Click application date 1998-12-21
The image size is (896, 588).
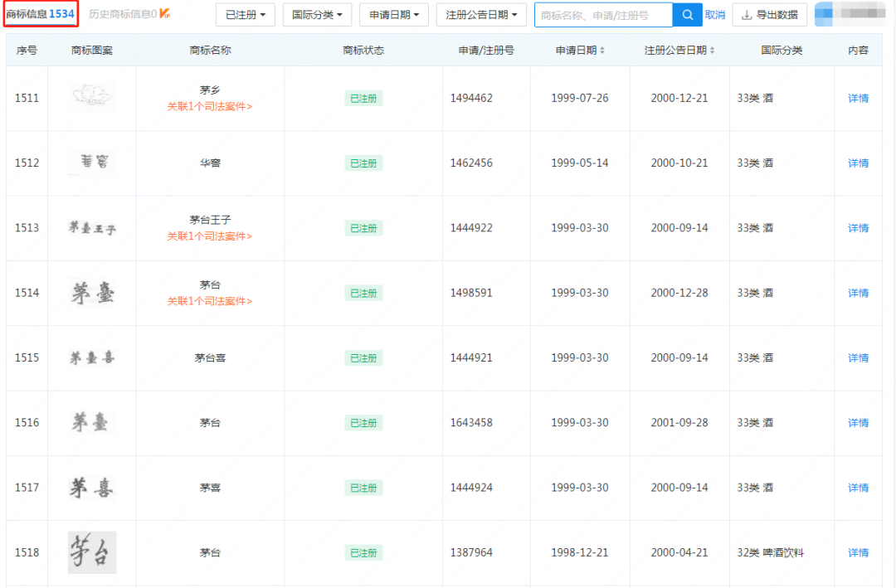pyautogui.click(x=579, y=552)
